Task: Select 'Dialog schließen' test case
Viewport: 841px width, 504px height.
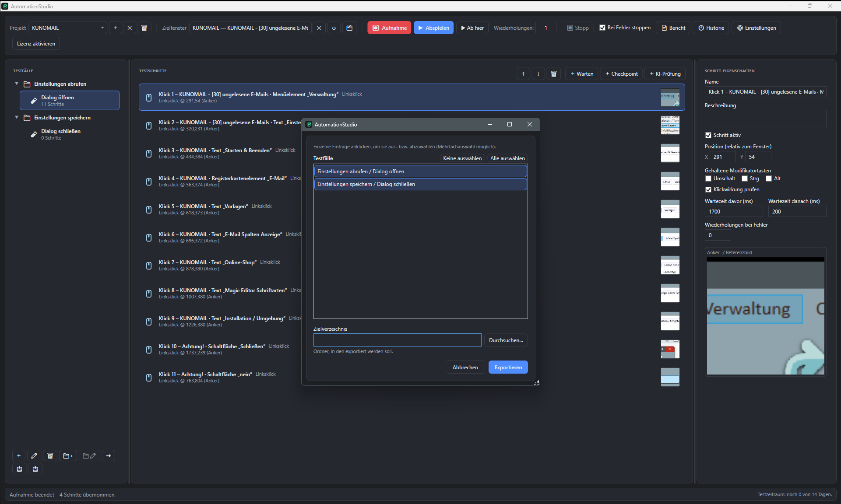Action: pyautogui.click(x=70, y=134)
